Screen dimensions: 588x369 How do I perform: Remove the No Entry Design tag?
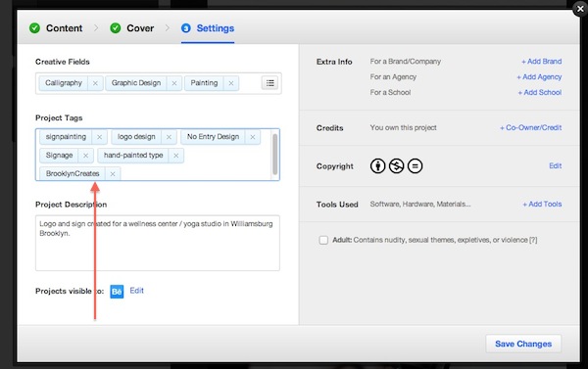coord(253,137)
